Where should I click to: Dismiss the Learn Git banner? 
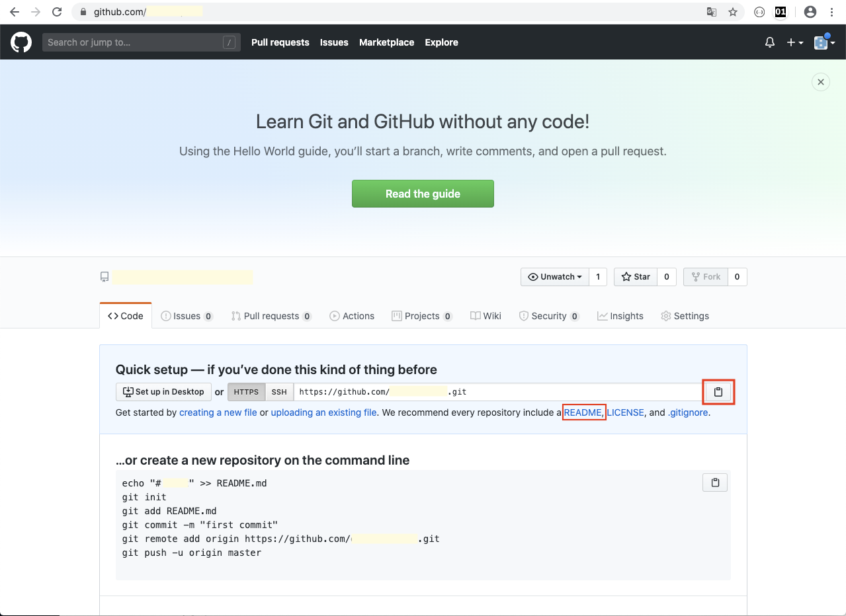tap(820, 82)
